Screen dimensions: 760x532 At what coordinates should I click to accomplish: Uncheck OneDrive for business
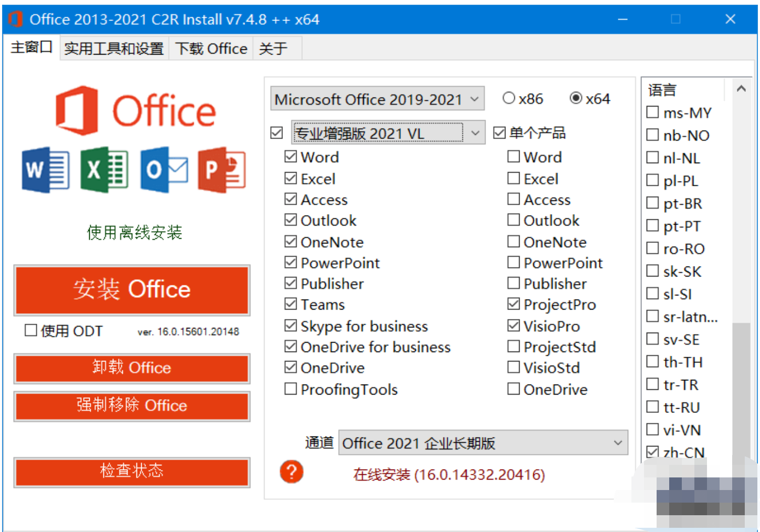coord(290,347)
